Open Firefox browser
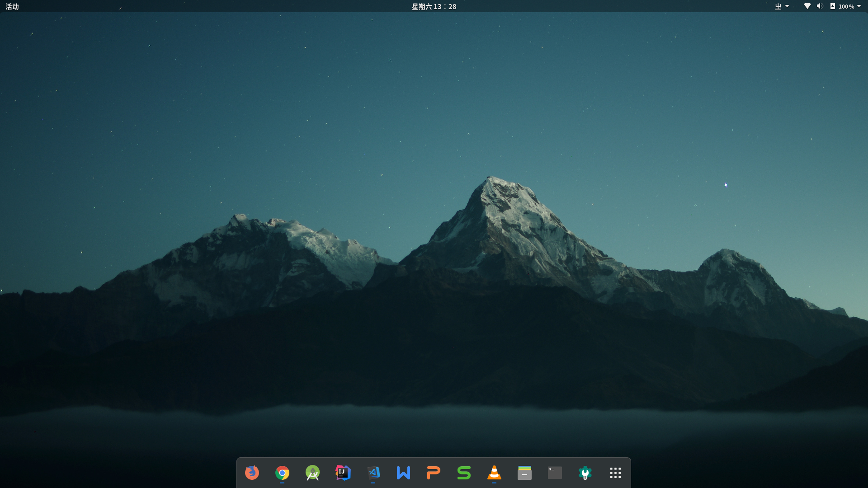This screenshot has width=868, height=488. pos(251,473)
